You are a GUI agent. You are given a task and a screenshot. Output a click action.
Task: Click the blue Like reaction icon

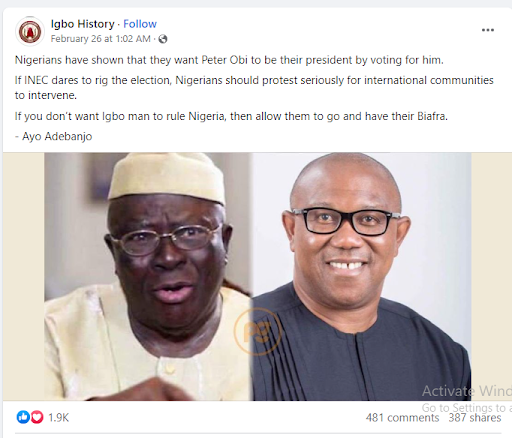pos(23,417)
